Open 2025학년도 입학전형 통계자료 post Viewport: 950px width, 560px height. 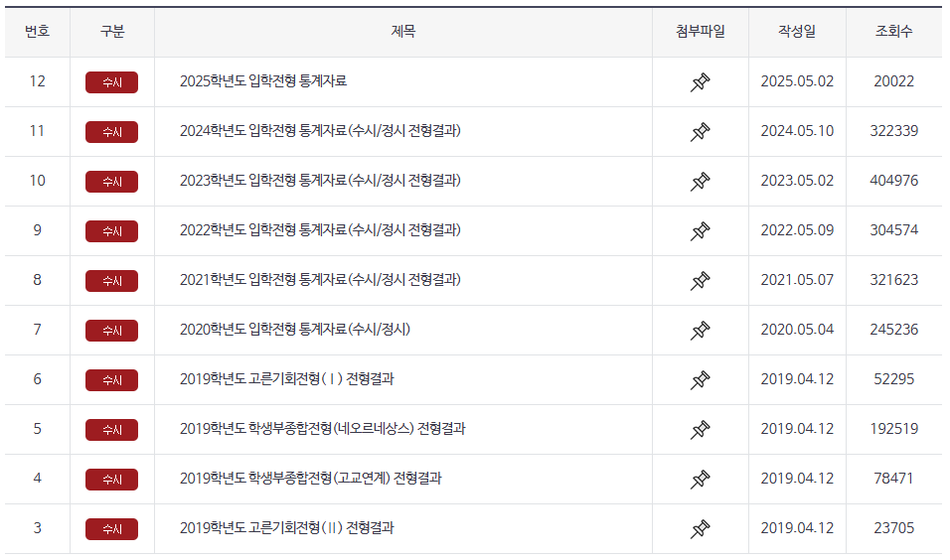pos(263,81)
